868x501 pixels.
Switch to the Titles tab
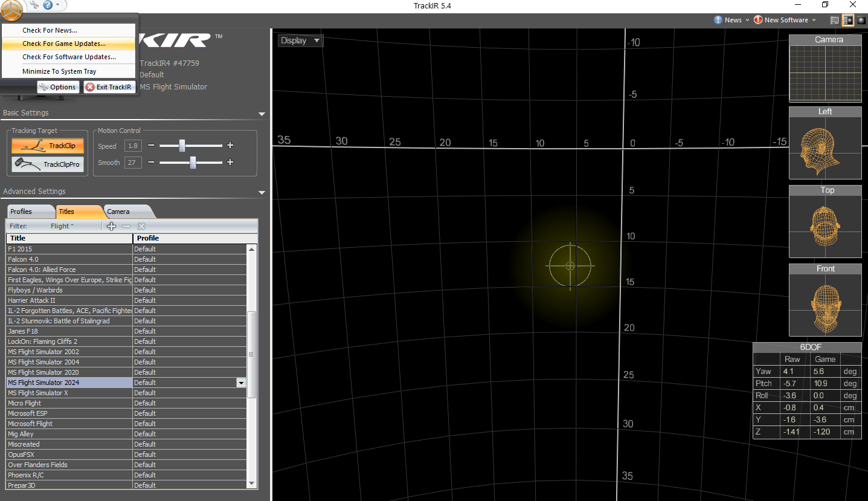[x=79, y=212]
